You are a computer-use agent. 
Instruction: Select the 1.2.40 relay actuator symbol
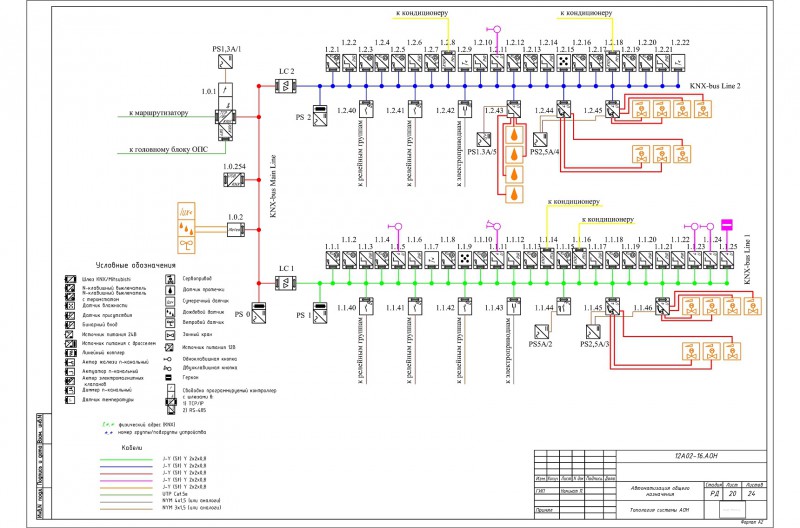[x=366, y=110]
